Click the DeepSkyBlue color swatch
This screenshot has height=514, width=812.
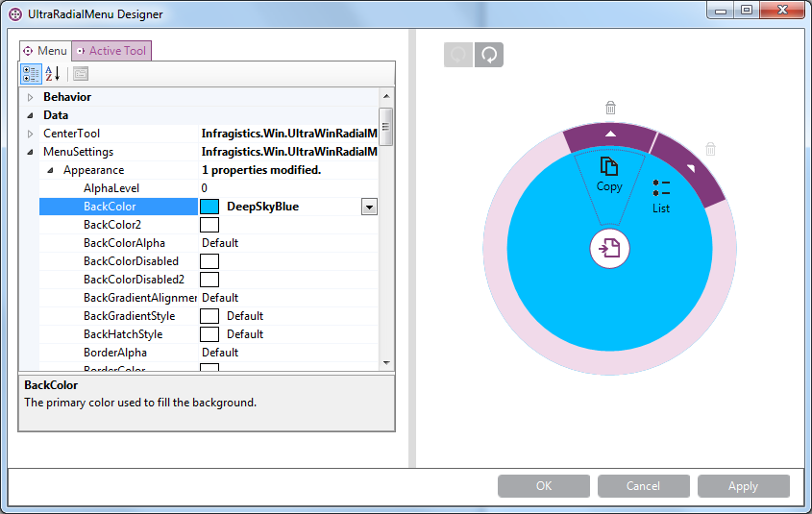click(x=209, y=207)
